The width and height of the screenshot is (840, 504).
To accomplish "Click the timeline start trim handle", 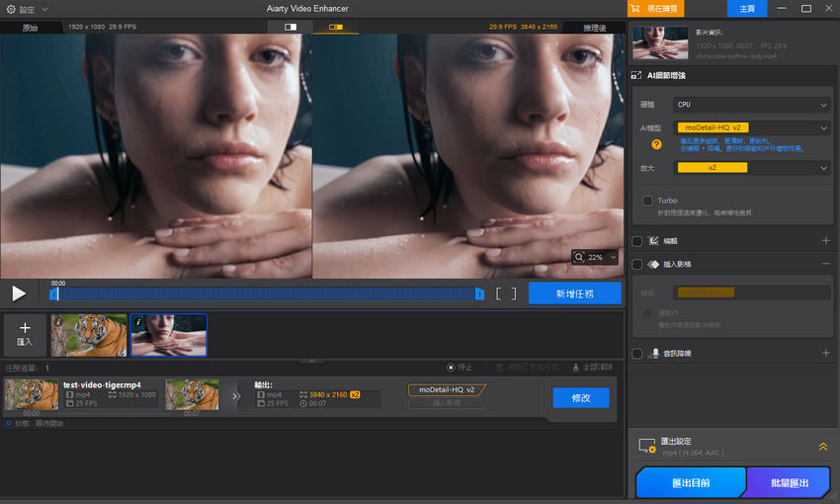I will pyautogui.click(x=53, y=294).
